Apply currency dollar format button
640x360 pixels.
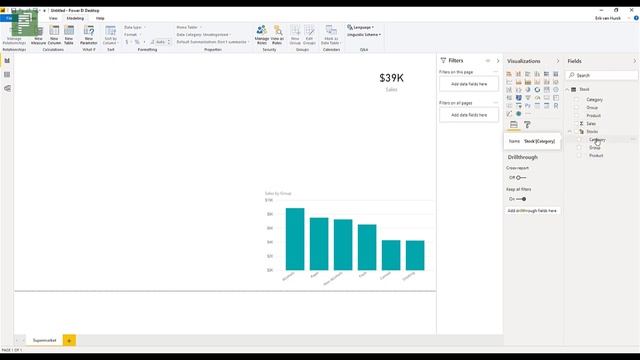pyautogui.click(x=127, y=42)
